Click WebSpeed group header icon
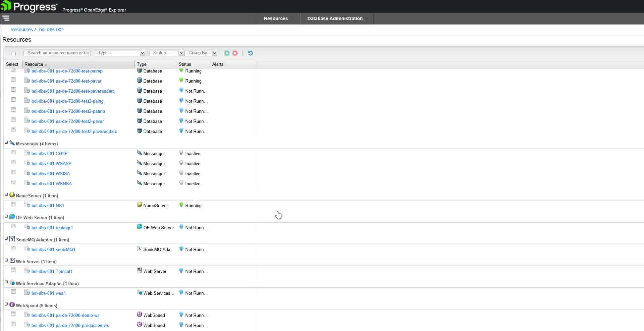This screenshot has width=644, height=331. 12,305
